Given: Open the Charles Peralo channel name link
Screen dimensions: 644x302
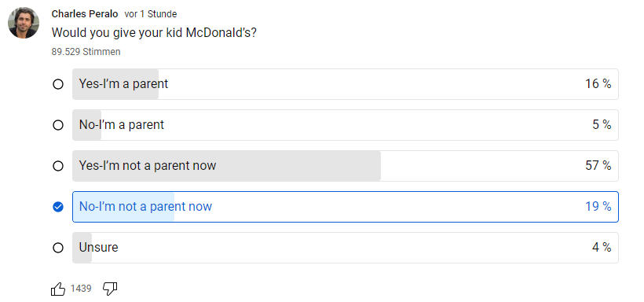Looking at the screenshot, I should tap(85, 14).
